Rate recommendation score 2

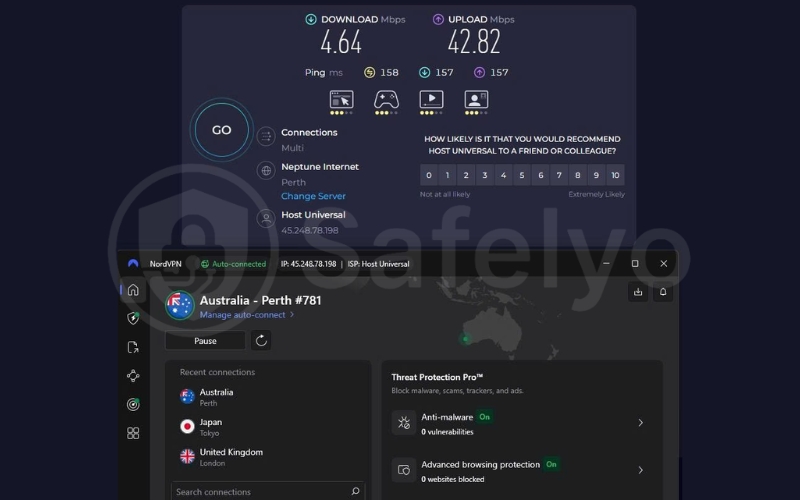coord(466,175)
